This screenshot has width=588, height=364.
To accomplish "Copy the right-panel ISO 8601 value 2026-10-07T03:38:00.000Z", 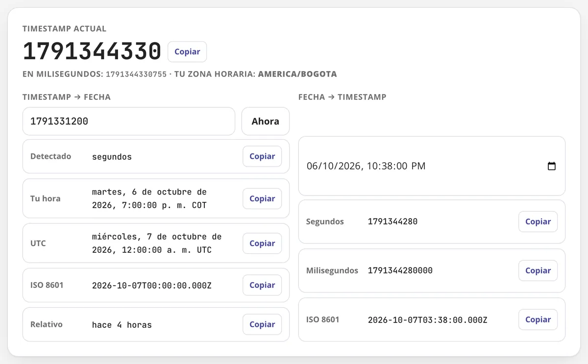I will click(x=538, y=319).
